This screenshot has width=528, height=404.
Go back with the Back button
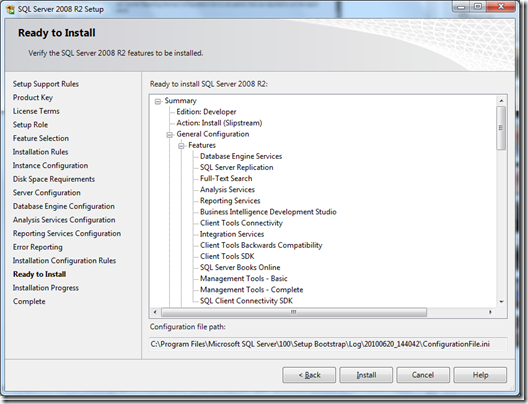pyautogui.click(x=309, y=375)
